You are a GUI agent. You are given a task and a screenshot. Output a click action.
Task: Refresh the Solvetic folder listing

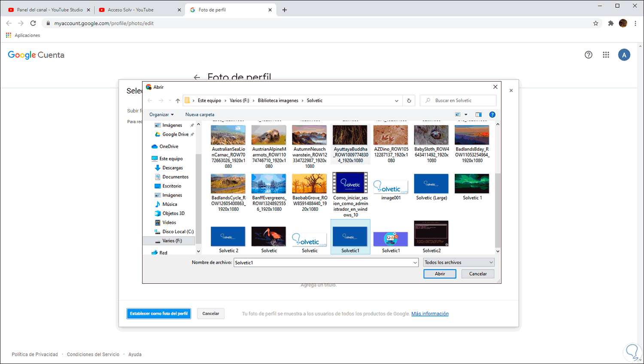click(x=409, y=100)
